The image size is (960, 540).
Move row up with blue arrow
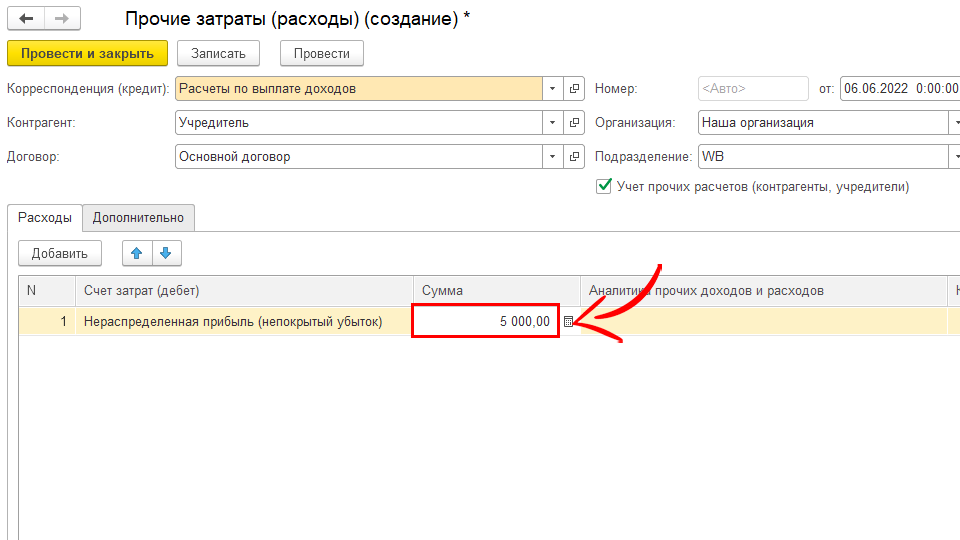(x=137, y=253)
